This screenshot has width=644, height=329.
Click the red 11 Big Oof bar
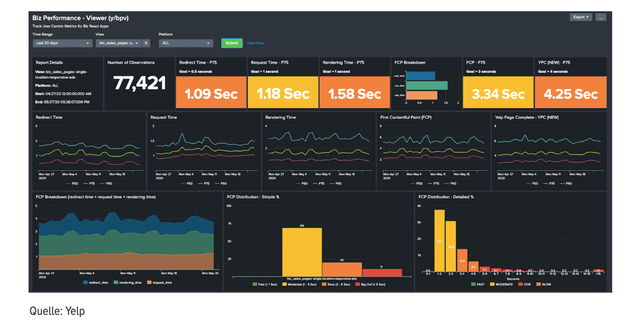[x=382, y=273]
